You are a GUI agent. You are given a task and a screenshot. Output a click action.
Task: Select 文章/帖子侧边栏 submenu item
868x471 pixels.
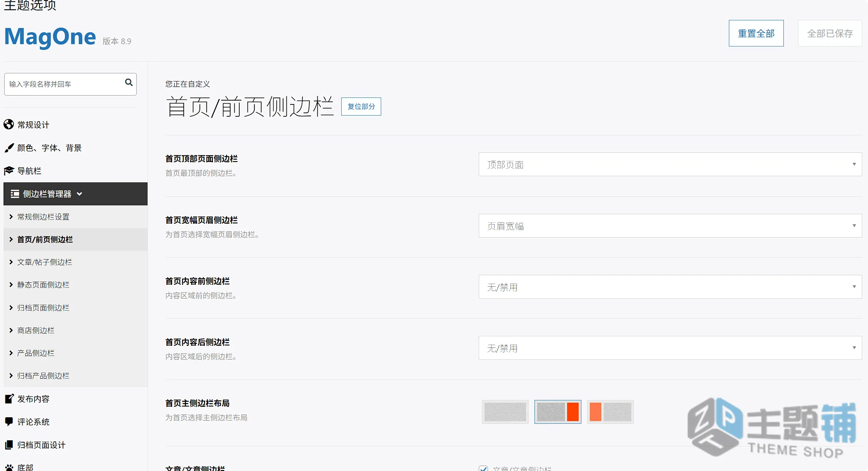point(75,262)
